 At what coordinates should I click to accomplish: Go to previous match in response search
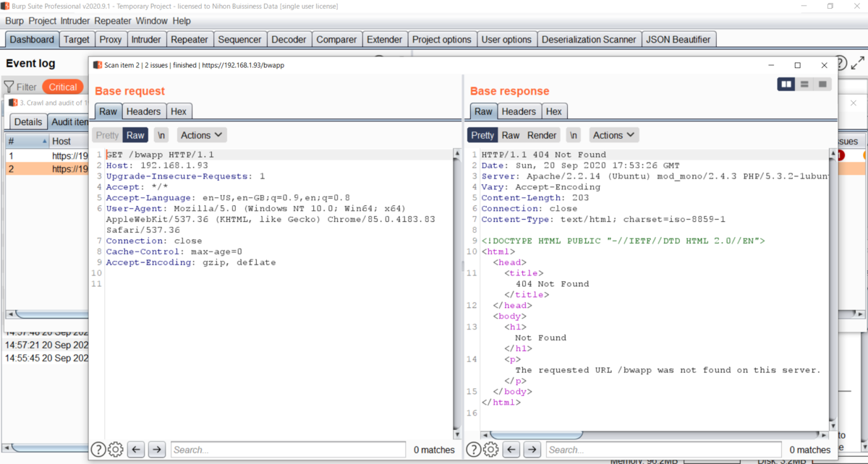pyautogui.click(x=511, y=450)
